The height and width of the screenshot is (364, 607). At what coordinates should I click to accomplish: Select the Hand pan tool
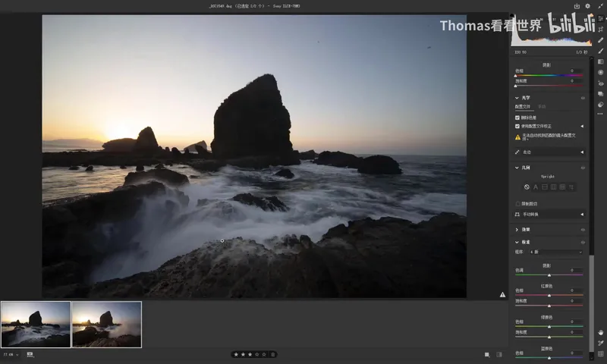[600, 333]
